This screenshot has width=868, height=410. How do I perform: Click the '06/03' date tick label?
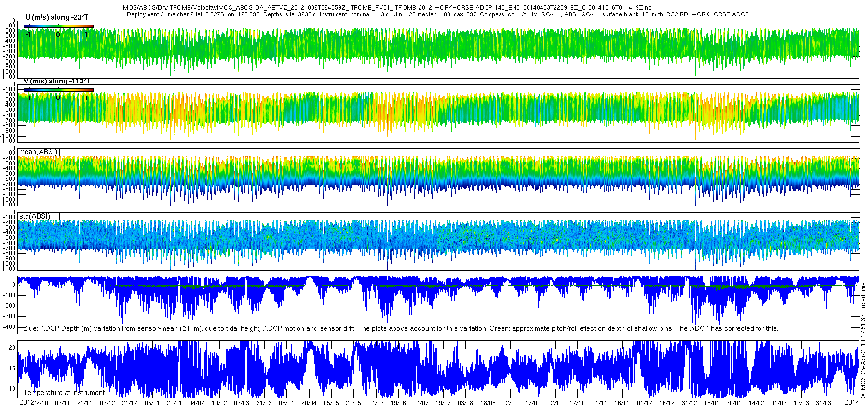pos(242,403)
